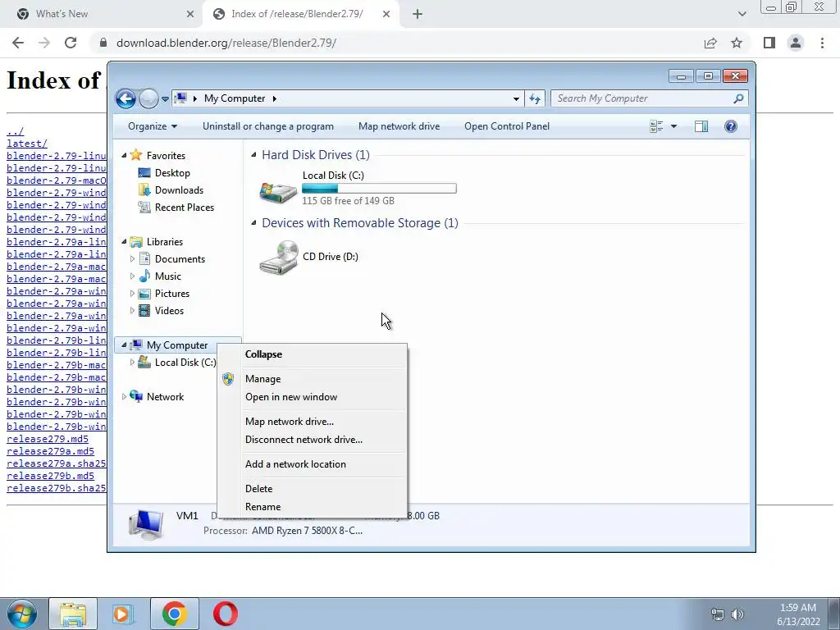Screen dimensions: 840x630
Task: Open the address bar history dropdown
Action: click(x=516, y=98)
